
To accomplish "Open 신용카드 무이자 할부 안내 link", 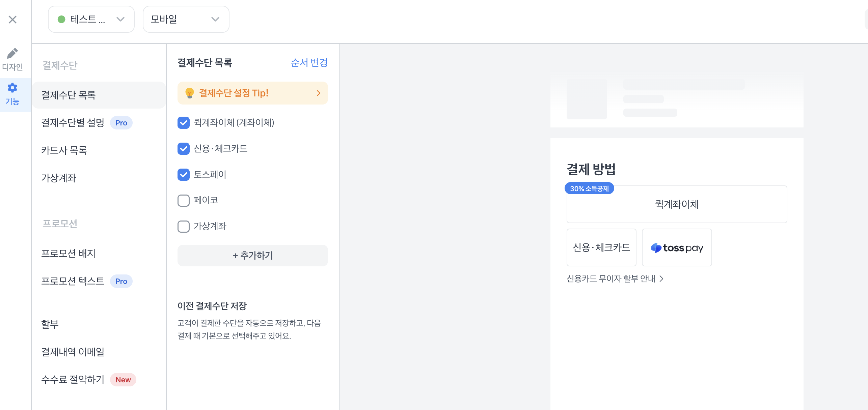I will pyautogui.click(x=615, y=279).
